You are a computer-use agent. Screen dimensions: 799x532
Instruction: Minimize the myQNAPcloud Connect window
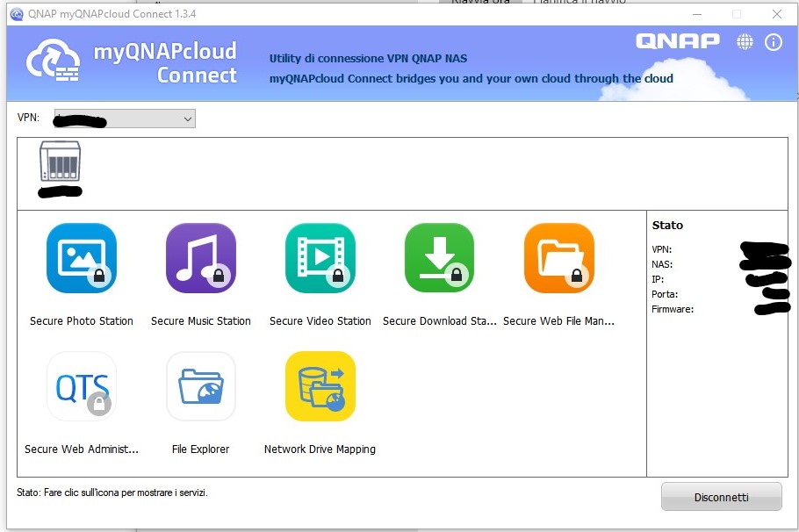coord(696,14)
